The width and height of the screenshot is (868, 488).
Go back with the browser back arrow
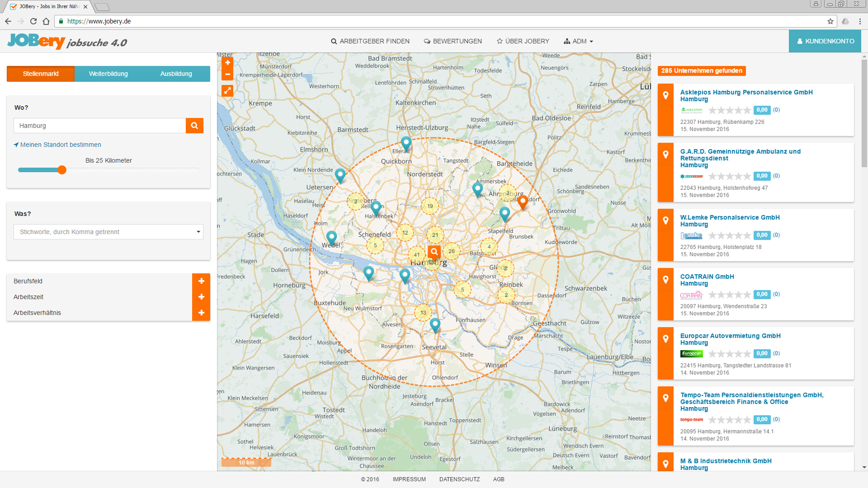[8, 21]
